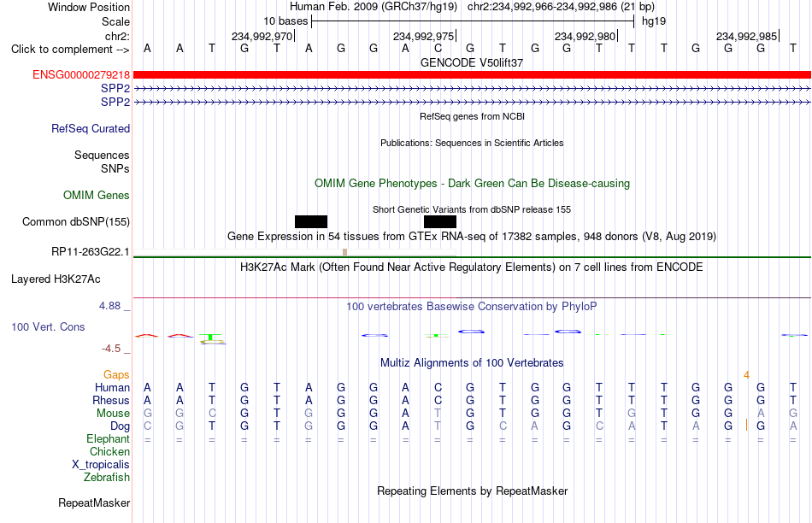Click the small tan GTEx expression bar
812x523 pixels.
click(345, 252)
